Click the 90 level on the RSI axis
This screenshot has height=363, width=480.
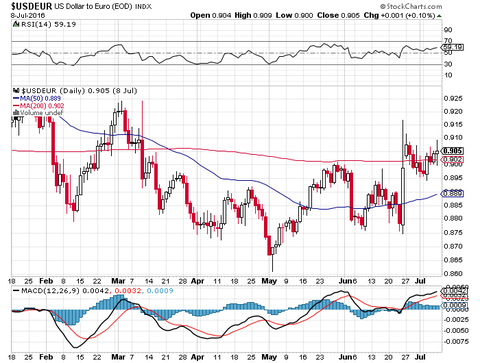[x=448, y=30]
